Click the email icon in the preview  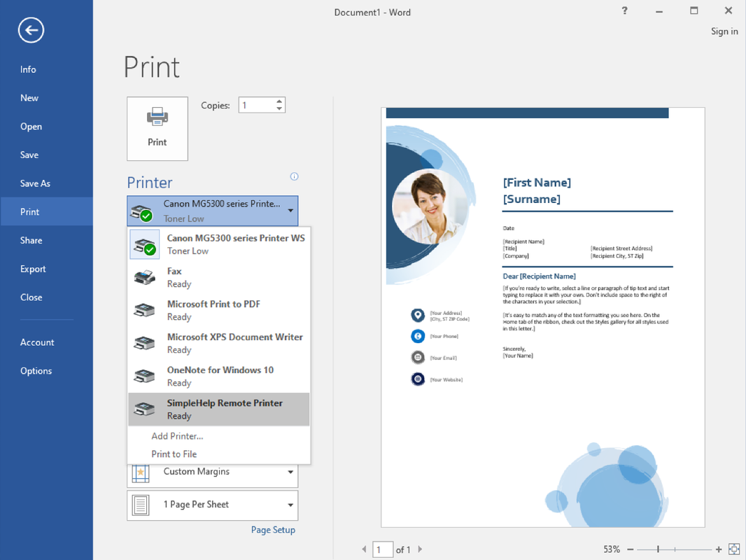[x=417, y=357]
